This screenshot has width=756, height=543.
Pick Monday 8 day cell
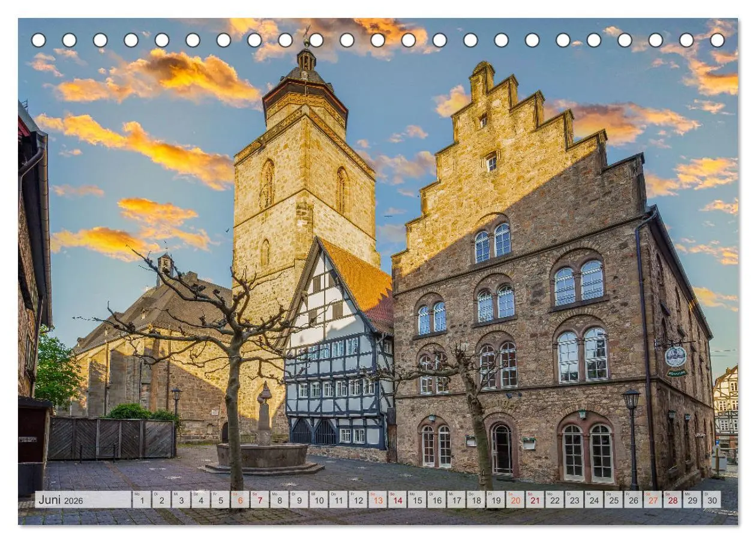[280, 500]
